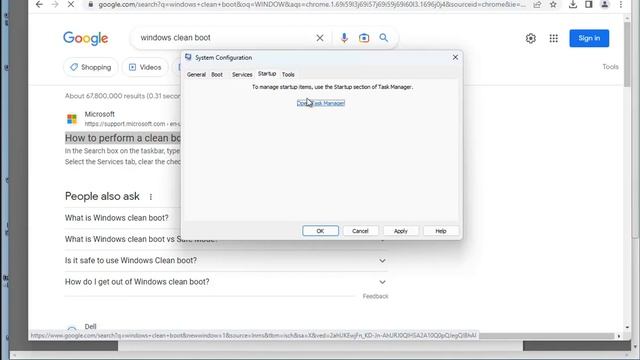Open the Google apps grid

tap(553, 38)
